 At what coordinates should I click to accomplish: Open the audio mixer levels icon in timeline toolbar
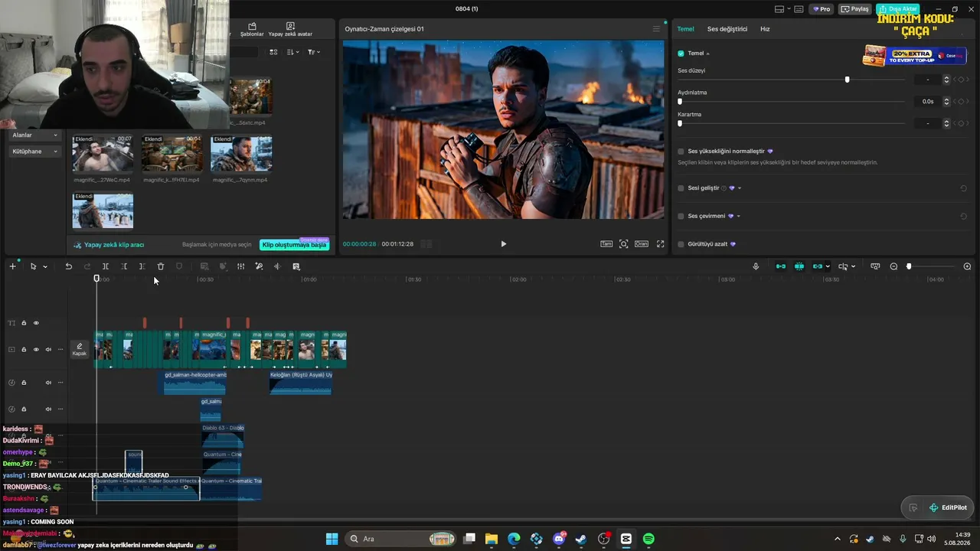240,266
